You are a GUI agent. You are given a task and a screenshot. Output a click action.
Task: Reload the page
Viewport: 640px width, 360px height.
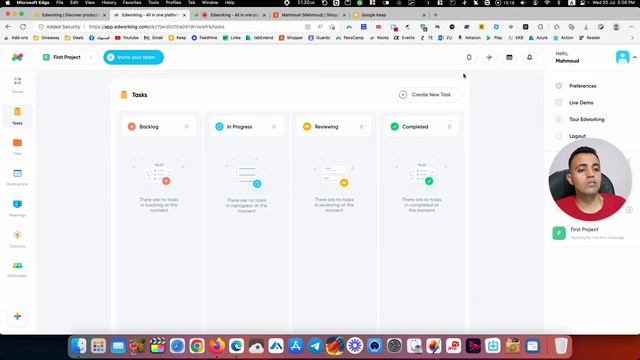tap(23, 27)
